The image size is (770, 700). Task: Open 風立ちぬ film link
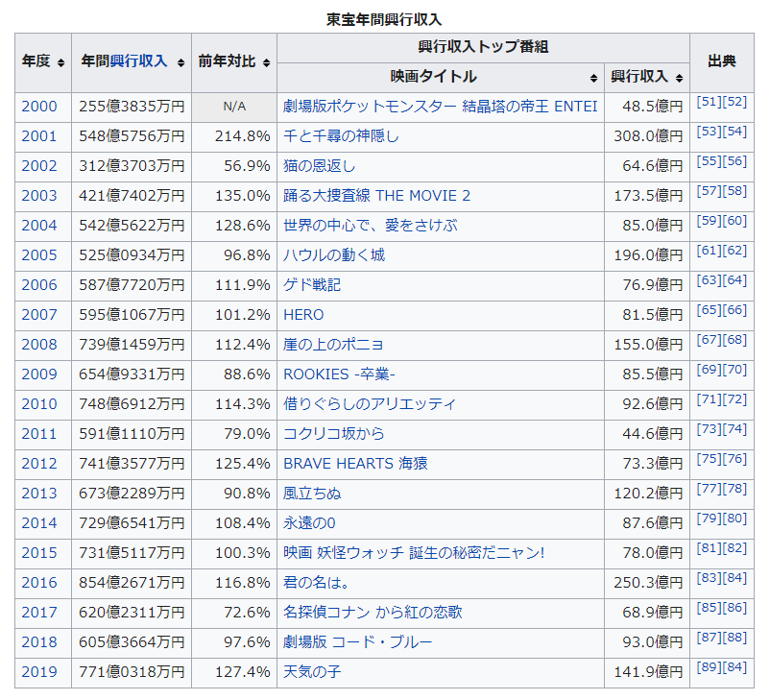coord(312,494)
